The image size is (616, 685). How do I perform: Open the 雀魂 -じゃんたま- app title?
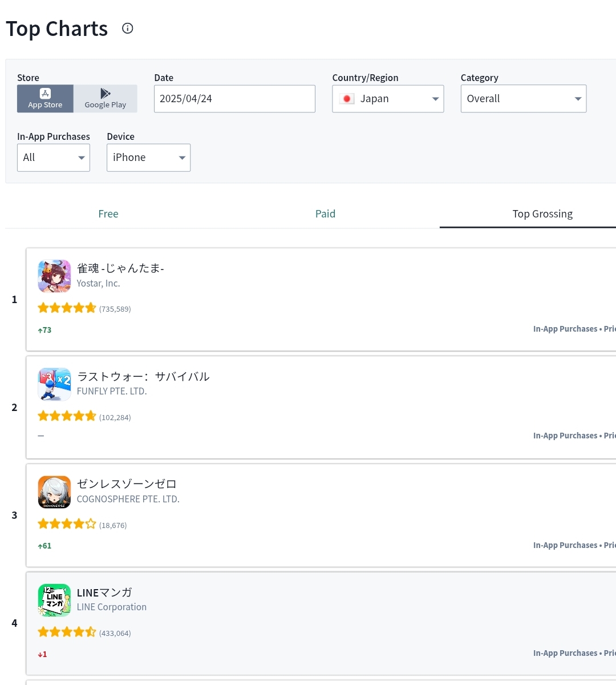click(x=120, y=268)
